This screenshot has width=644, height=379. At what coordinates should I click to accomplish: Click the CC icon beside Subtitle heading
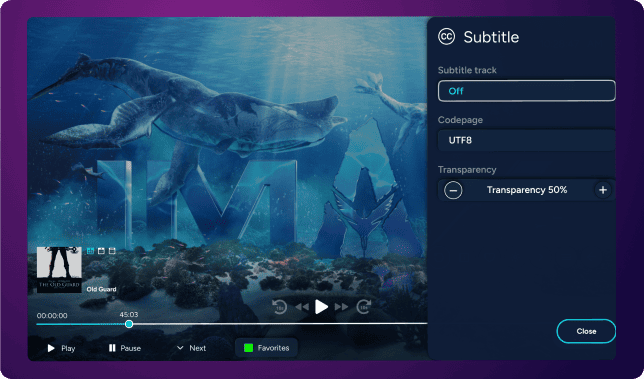coord(446,37)
